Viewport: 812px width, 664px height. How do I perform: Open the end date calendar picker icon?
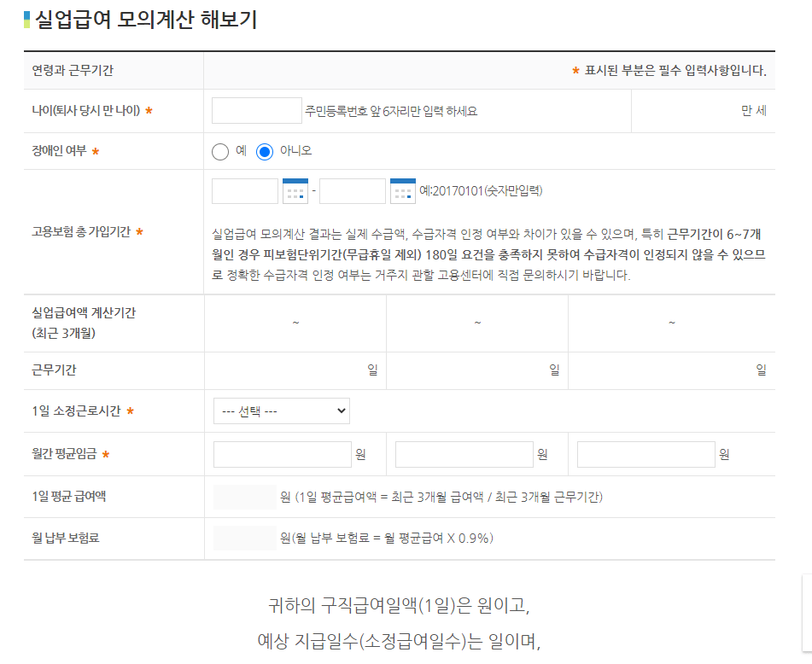click(401, 191)
